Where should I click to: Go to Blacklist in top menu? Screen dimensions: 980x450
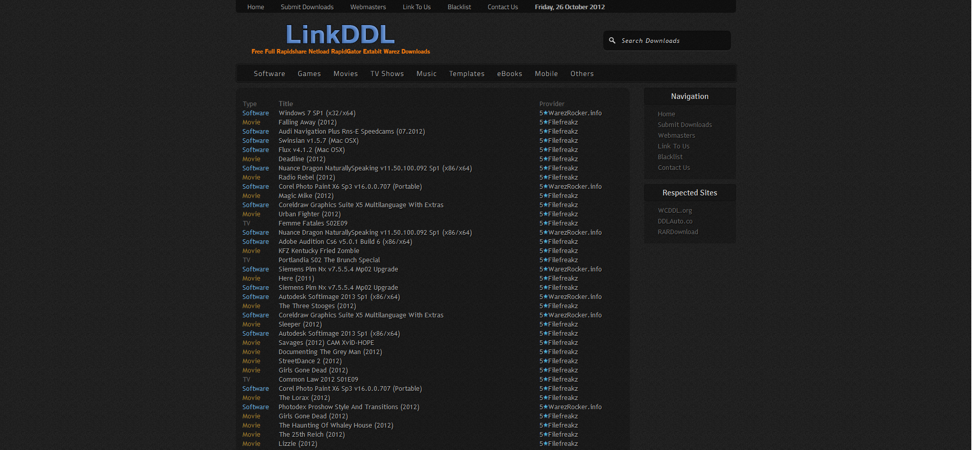[x=459, y=7]
